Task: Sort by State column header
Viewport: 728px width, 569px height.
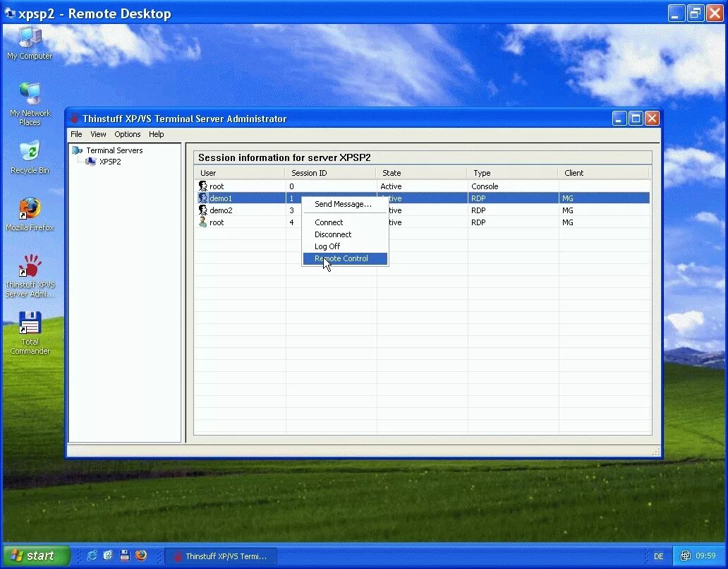Action: (x=422, y=173)
